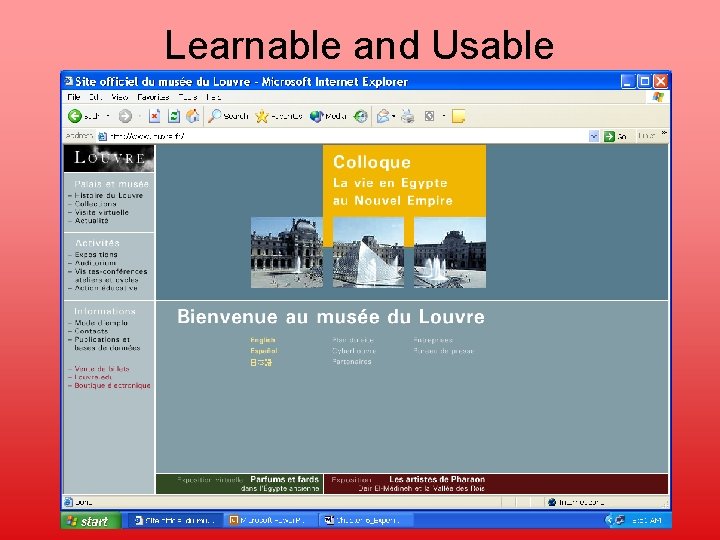Expand the address bar dropdown arrow
Viewport: 720px width, 540px height.
click(x=594, y=136)
